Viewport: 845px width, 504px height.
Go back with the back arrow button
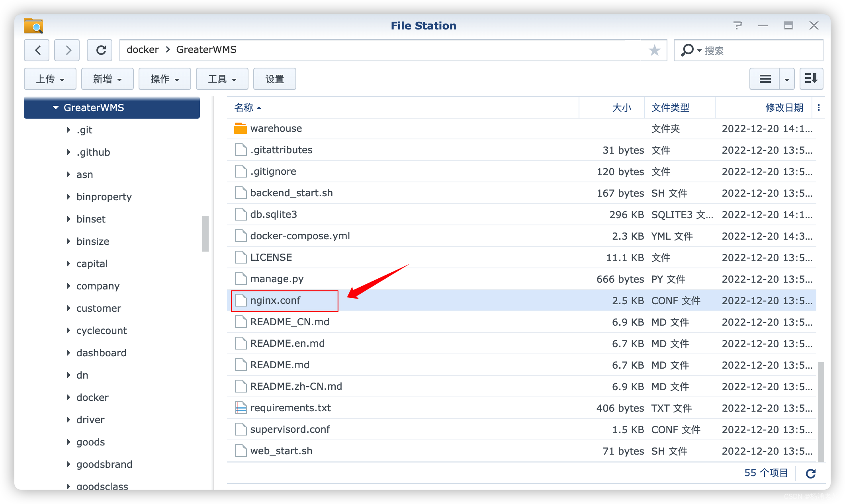[x=37, y=50]
